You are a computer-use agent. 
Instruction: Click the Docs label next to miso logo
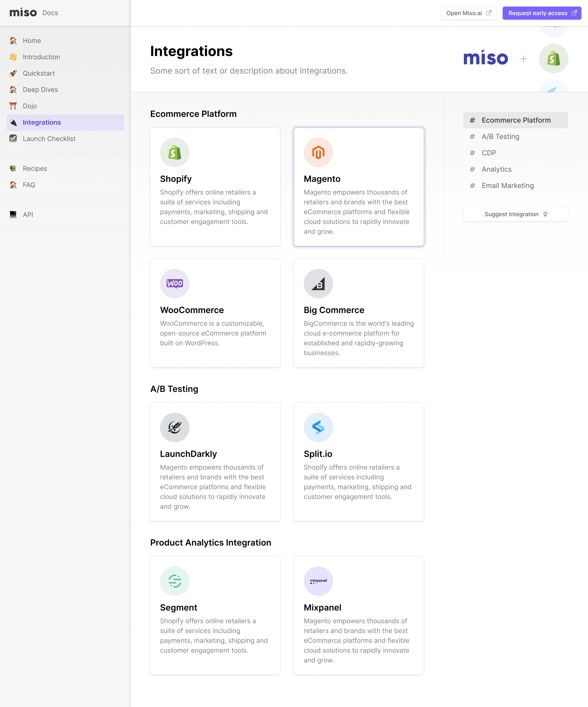50,13
